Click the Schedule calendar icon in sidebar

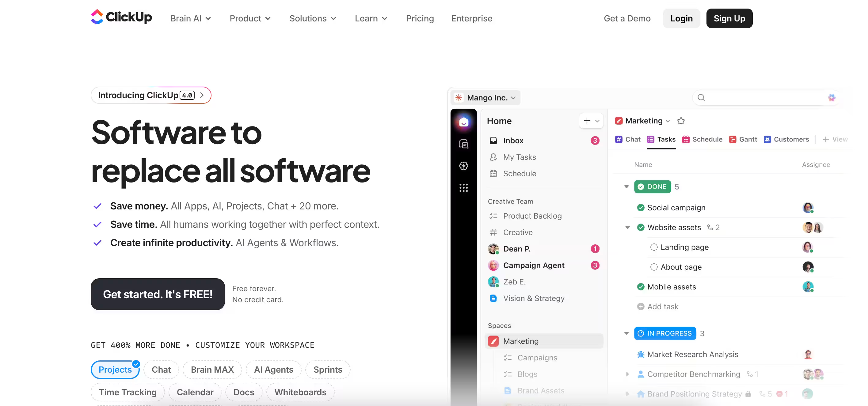(493, 173)
